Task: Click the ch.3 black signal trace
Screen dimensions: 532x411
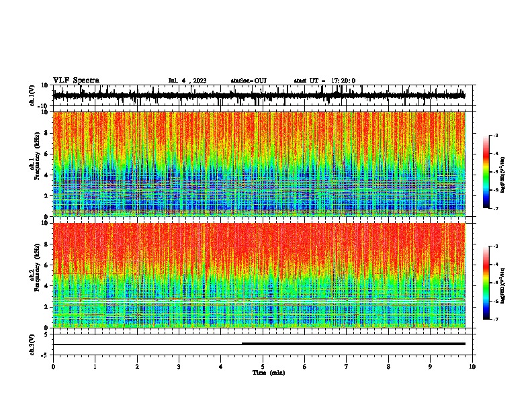Action: point(259,344)
